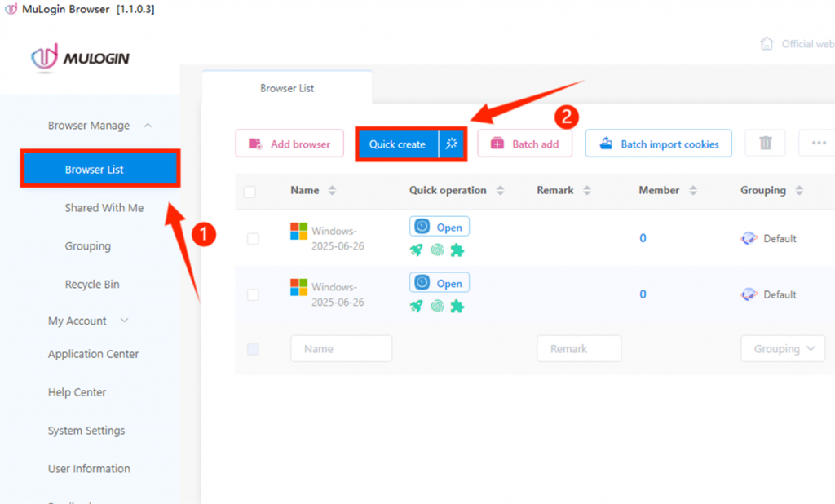Click first row's Windows-2025-06-26 name text
This screenshot has width=835, height=504.
pyautogui.click(x=338, y=238)
